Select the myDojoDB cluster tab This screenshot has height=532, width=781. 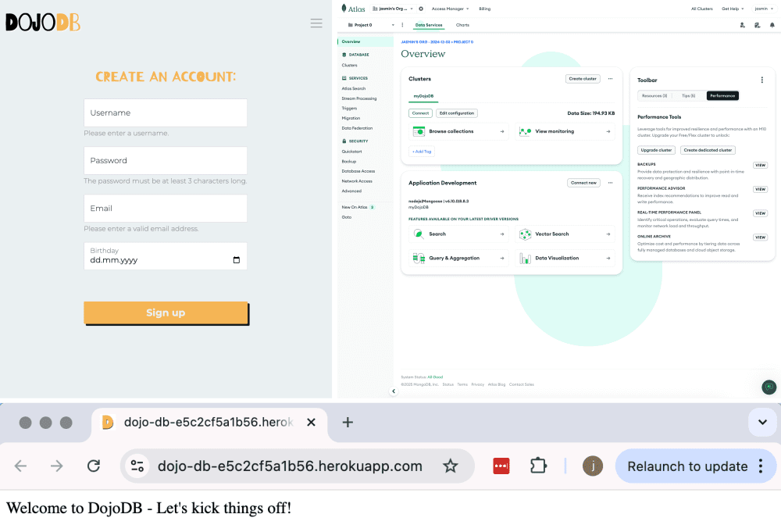tap(423, 96)
